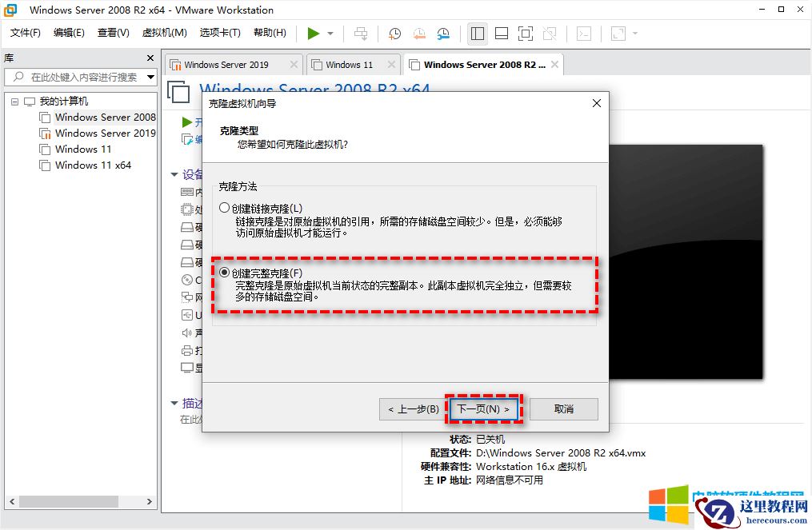812x530 pixels.
Task: Click the VMware Workstation title bar logo
Action: click(10, 10)
